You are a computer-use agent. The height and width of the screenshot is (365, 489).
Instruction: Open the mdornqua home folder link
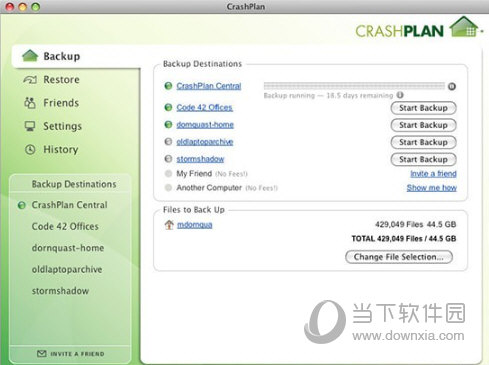pos(195,225)
